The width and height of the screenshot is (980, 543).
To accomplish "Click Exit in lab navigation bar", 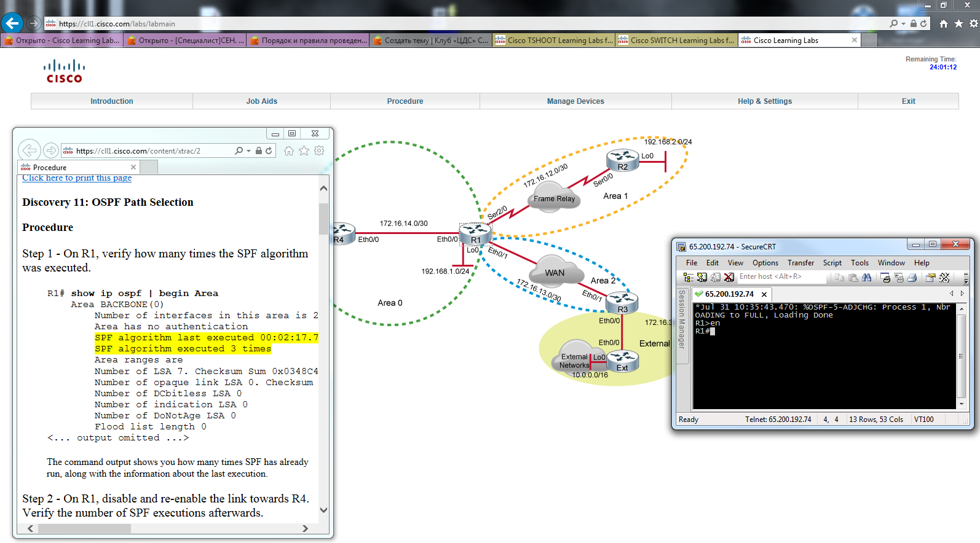I will point(909,101).
